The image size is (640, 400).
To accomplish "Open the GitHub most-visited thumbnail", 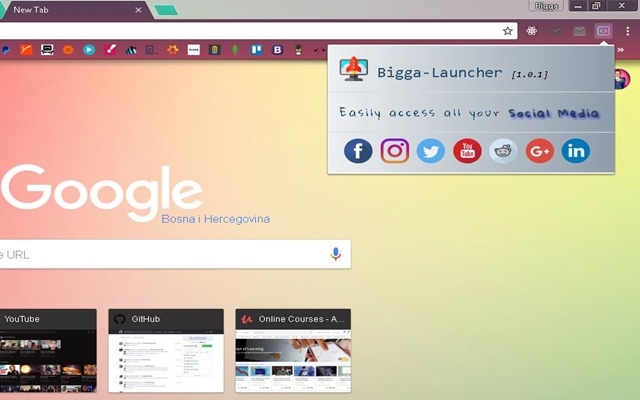I will [166, 351].
